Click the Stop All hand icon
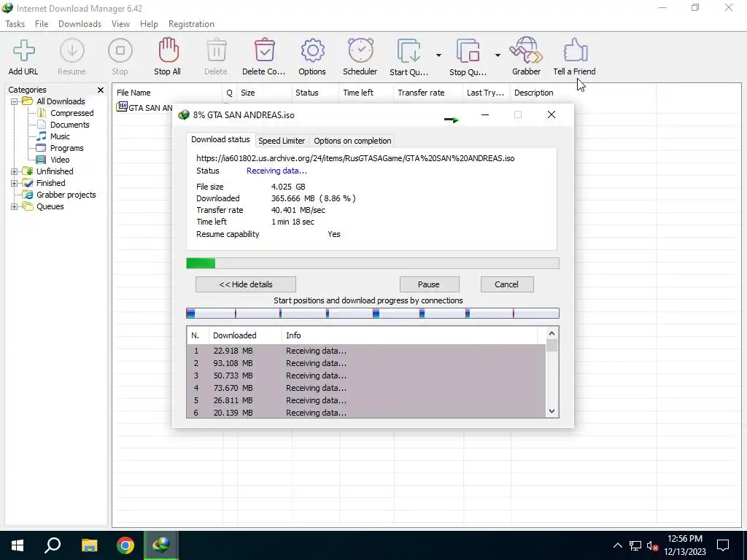 pos(168,51)
